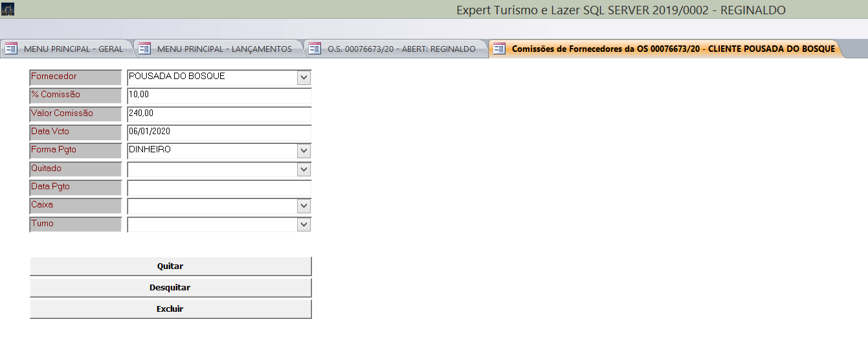
Task: Click the Excluir button
Action: [x=170, y=309]
